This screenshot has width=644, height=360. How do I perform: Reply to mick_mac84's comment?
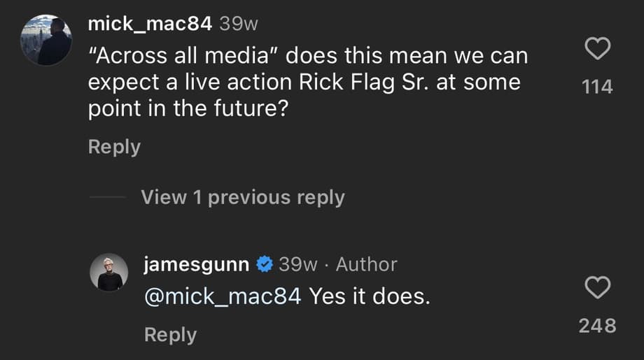(x=114, y=147)
